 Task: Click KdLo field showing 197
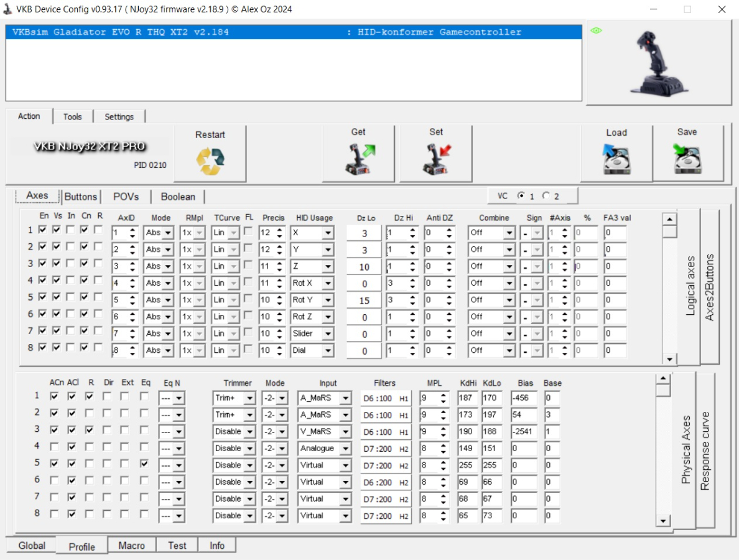click(491, 415)
